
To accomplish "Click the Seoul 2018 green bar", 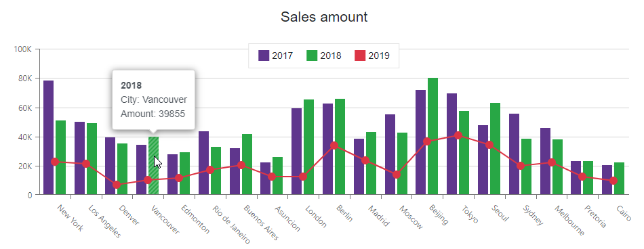I will coord(495,148).
